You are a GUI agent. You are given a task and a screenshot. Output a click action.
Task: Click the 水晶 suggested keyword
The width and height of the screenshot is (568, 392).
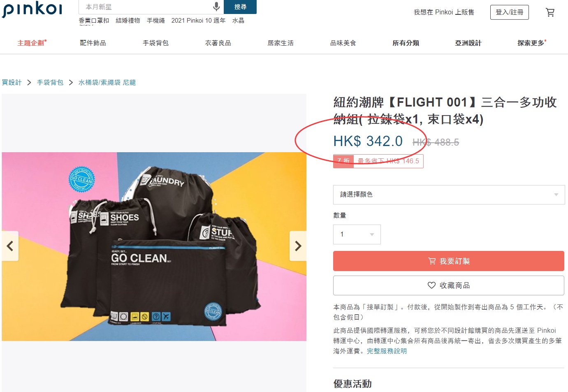[238, 21]
